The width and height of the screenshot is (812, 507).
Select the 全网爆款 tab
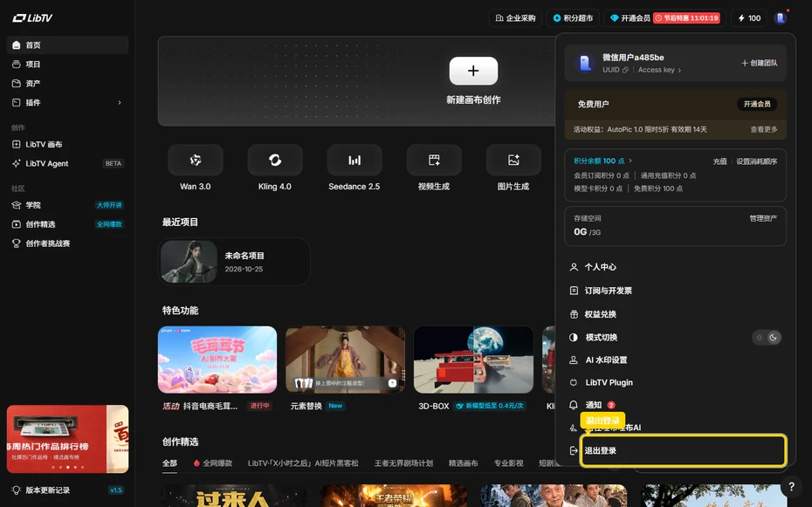tap(213, 463)
